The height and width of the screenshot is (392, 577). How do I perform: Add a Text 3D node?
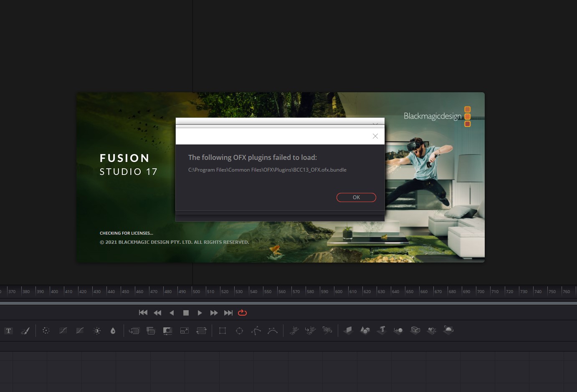point(382,330)
